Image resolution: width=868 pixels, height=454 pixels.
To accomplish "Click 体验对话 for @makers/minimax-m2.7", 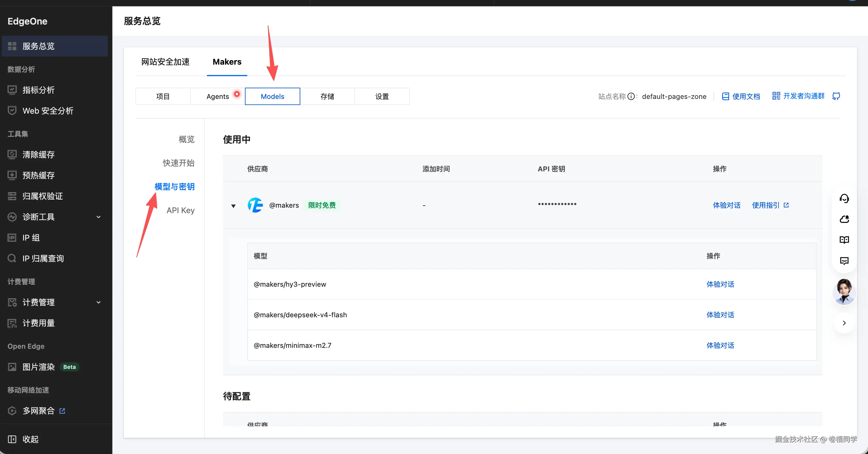I will click(720, 345).
